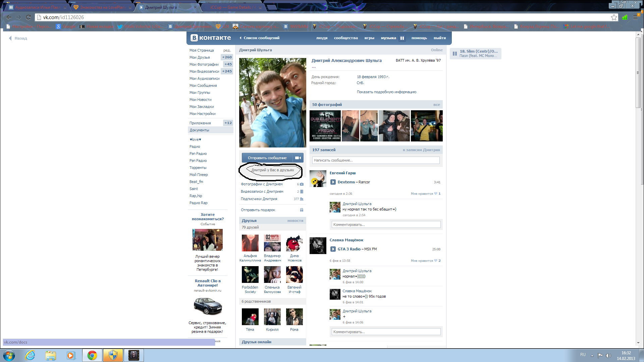The height and width of the screenshot is (362, 644).
Task: Like Славка Мащёнок's post with the heart
Action: [436, 261]
